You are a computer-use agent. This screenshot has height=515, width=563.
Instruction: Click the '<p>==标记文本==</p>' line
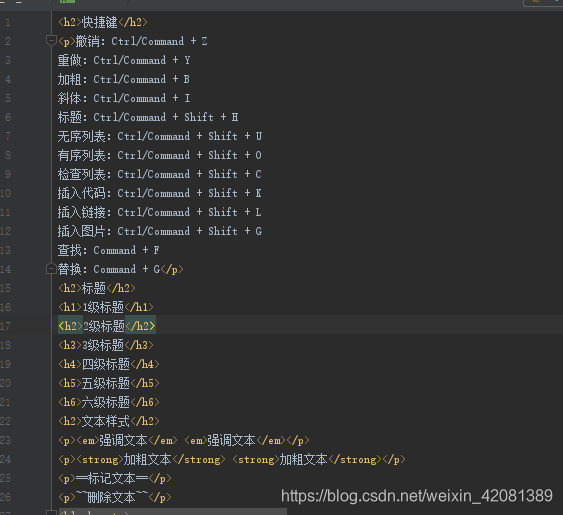[115, 478]
